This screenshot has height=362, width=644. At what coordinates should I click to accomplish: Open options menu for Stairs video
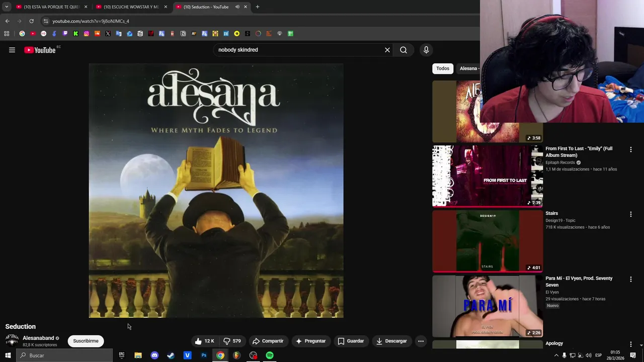pos(631,214)
